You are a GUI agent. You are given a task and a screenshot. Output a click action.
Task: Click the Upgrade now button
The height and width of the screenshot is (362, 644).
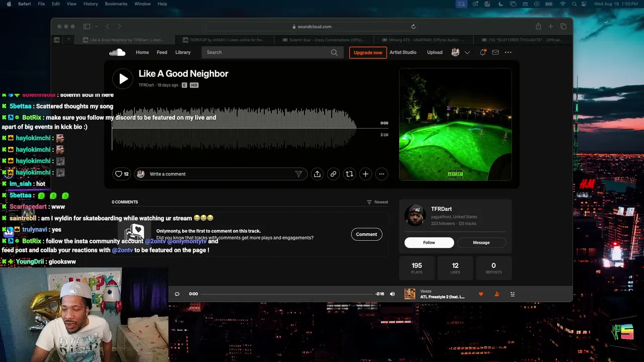(x=368, y=52)
